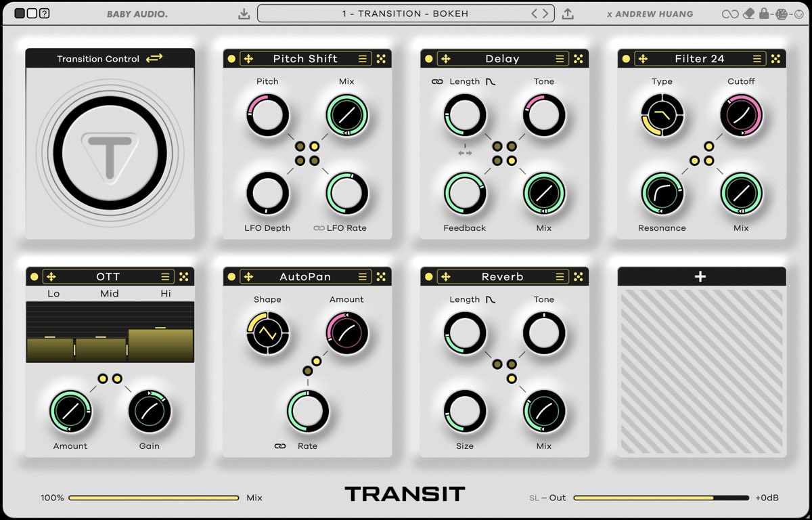Click the + to add a new module
This screenshot has height=520, width=812.
[700, 276]
